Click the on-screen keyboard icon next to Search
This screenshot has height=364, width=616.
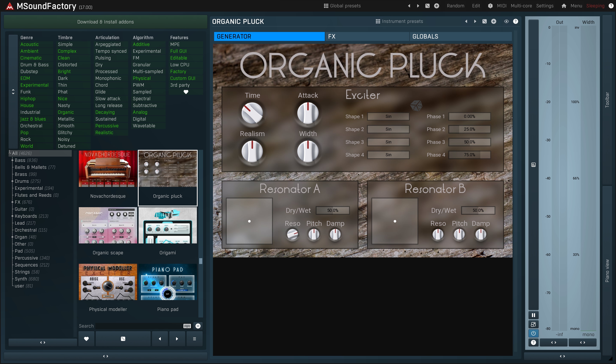point(187,326)
